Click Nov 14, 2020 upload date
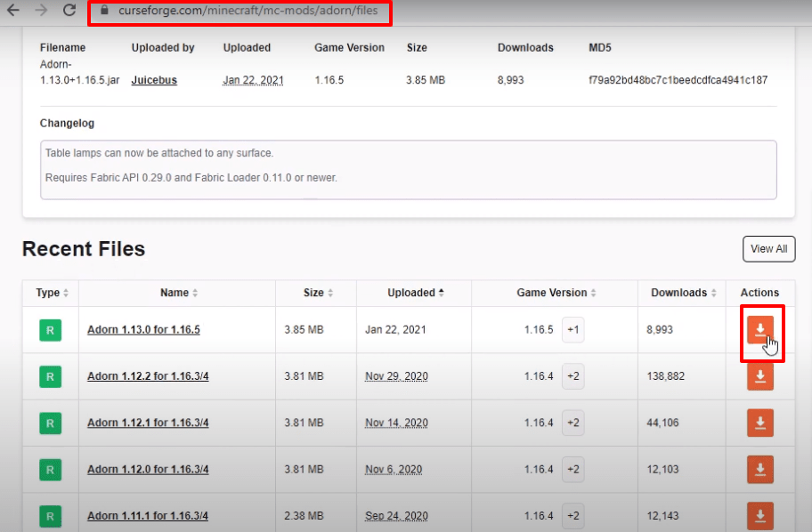This screenshot has width=812, height=532. pyautogui.click(x=397, y=423)
